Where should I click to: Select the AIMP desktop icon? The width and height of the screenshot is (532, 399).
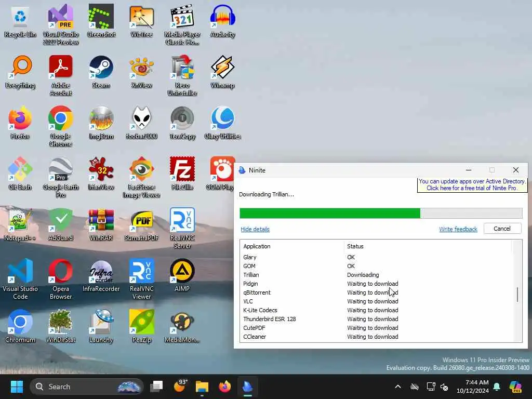[182, 276]
